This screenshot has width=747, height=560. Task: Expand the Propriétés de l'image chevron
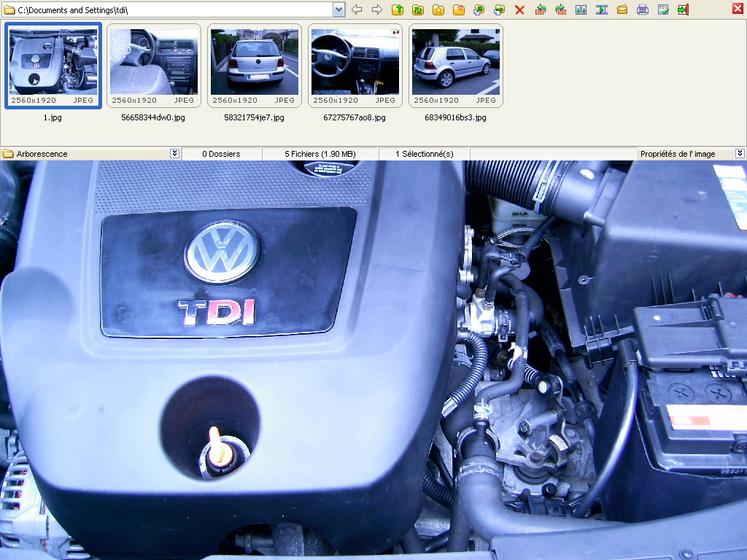[x=740, y=153]
